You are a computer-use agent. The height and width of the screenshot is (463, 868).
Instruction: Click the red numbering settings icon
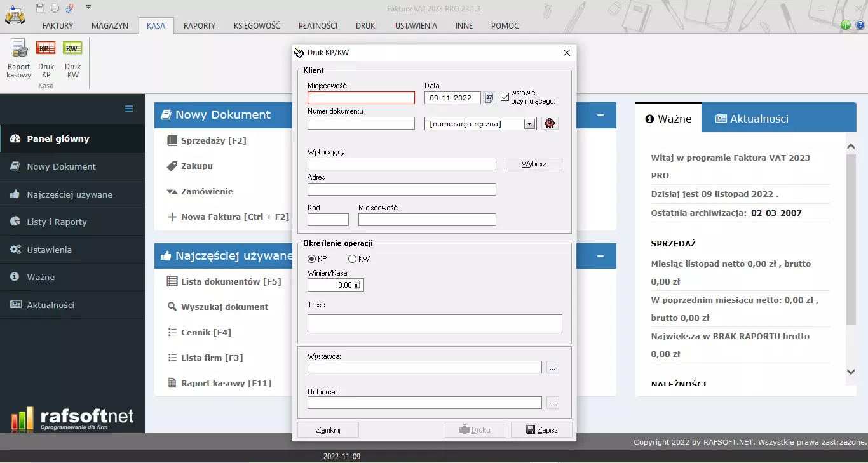pyautogui.click(x=550, y=124)
